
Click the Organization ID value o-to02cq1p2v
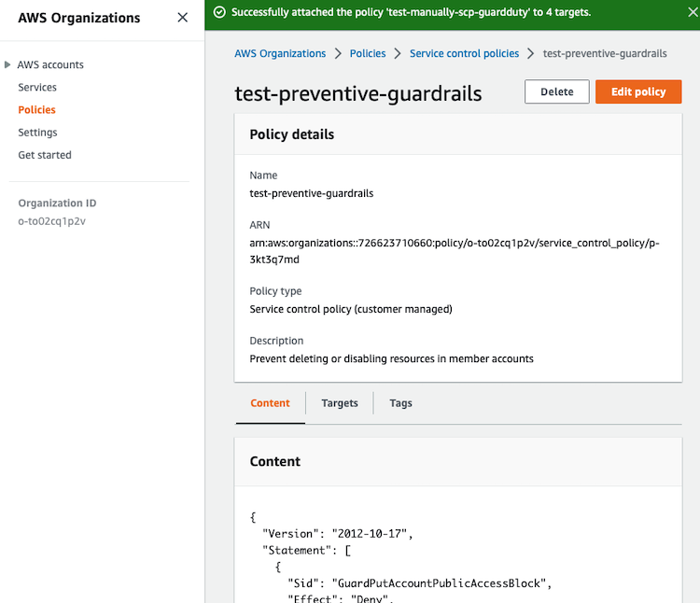(51, 221)
